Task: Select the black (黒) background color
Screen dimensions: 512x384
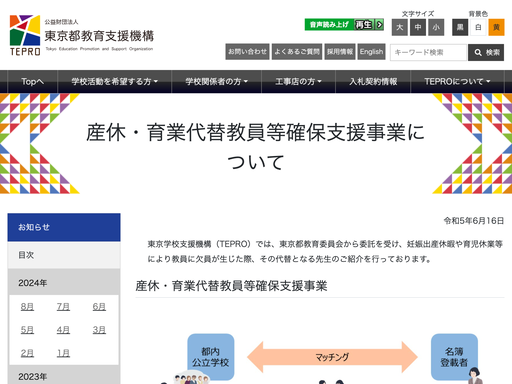Action: [x=460, y=27]
